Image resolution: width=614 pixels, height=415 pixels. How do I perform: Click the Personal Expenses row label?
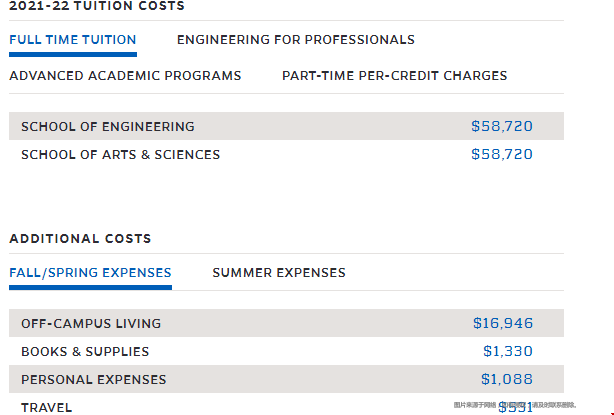click(x=94, y=379)
